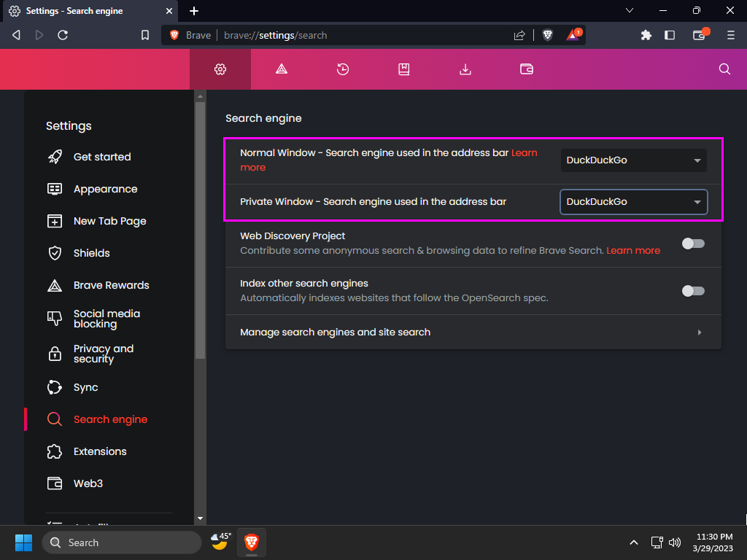The image size is (747, 560).
Task: Open a new tab with plus button
Action: tap(194, 11)
